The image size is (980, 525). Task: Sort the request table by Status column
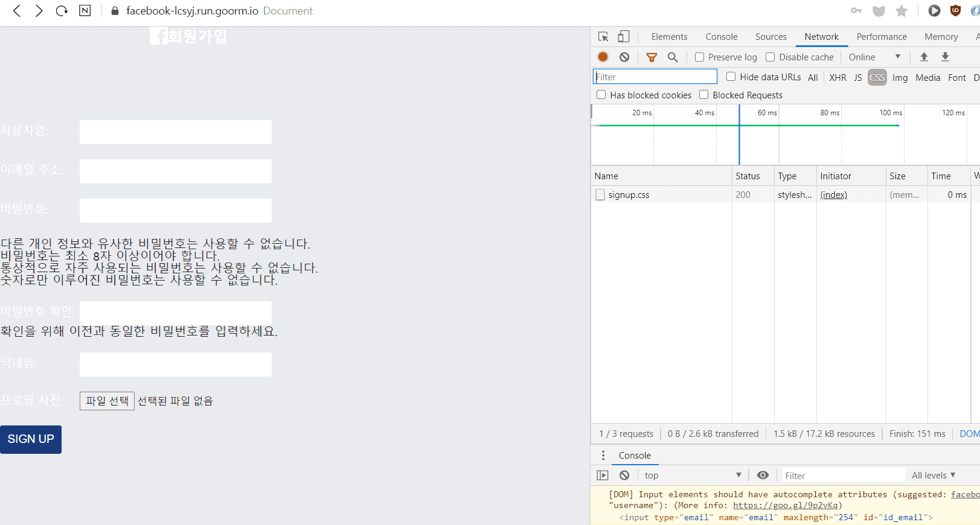(x=753, y=176)
